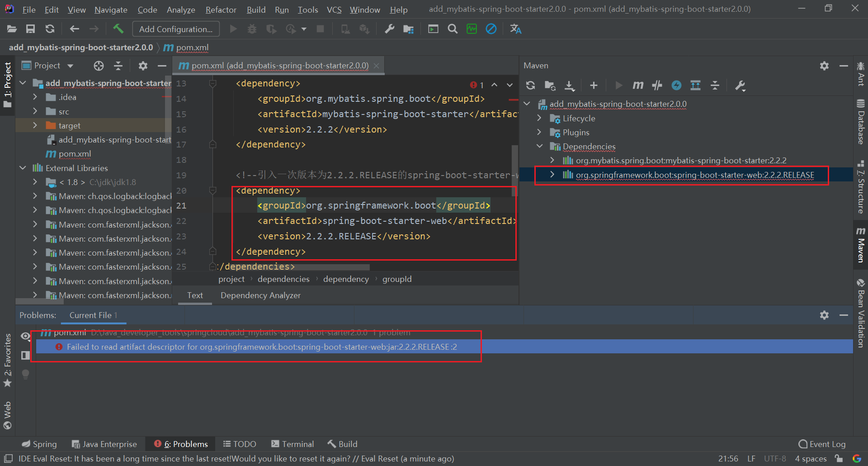Expand the .idea folder
868x466 pixels.
[x=35, y=97]
